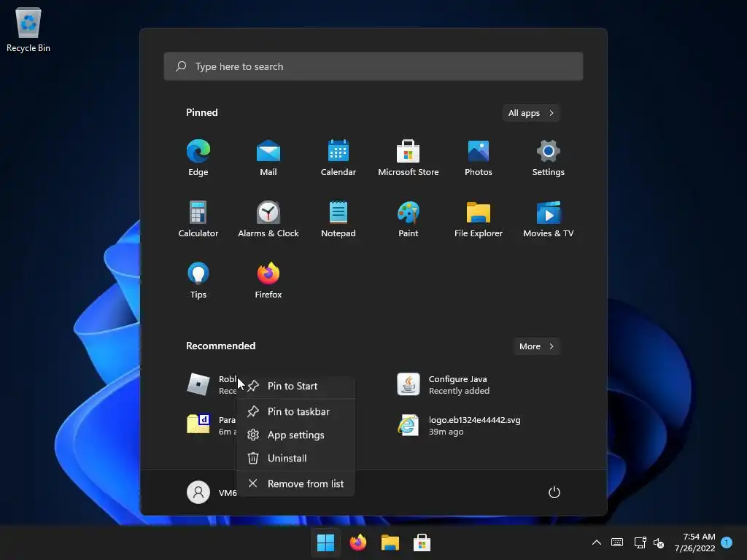Click the Type here to search field

373,66
